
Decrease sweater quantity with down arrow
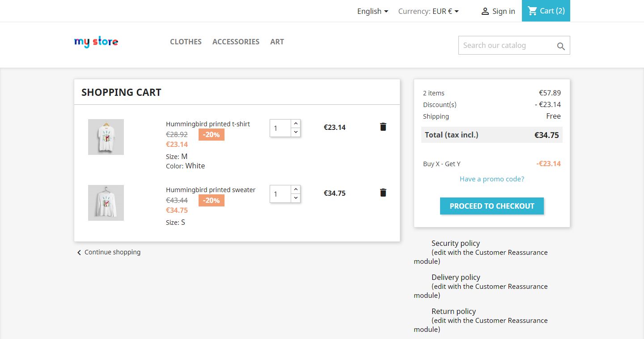click(x=296, y=198)
